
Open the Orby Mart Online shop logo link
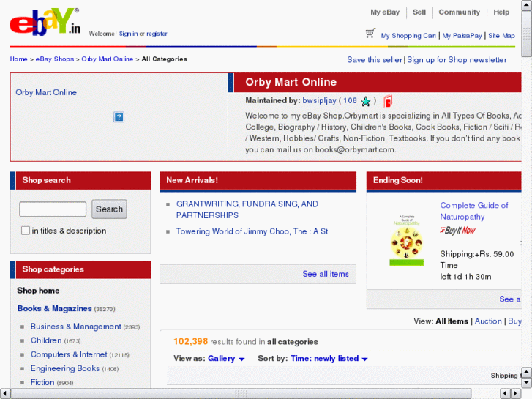coord(46,92)
